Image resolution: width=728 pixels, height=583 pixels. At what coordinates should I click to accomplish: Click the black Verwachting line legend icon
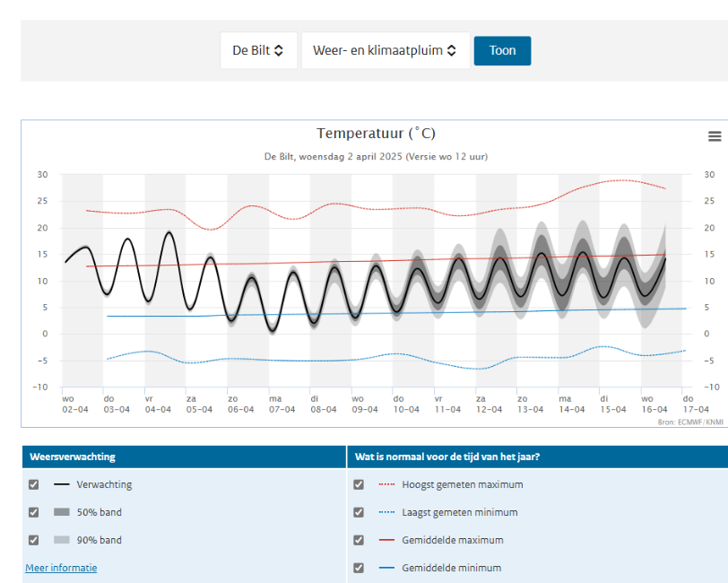click(62, 484)
